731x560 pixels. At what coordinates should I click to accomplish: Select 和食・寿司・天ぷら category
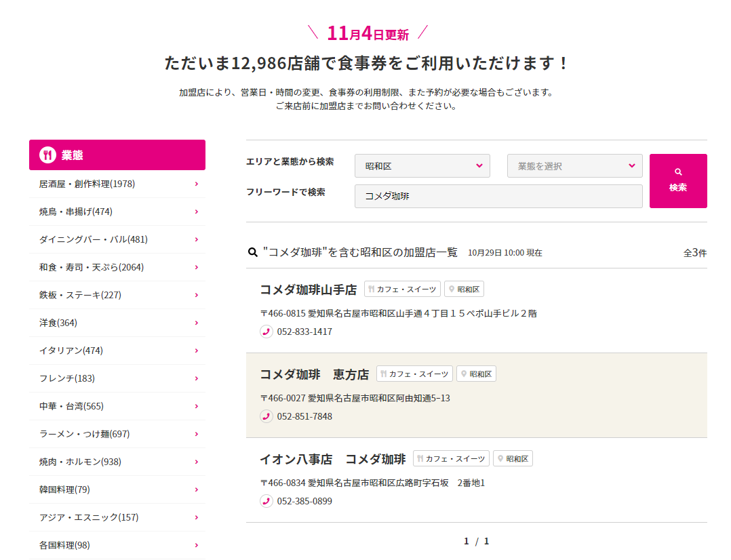coord(92,267)
